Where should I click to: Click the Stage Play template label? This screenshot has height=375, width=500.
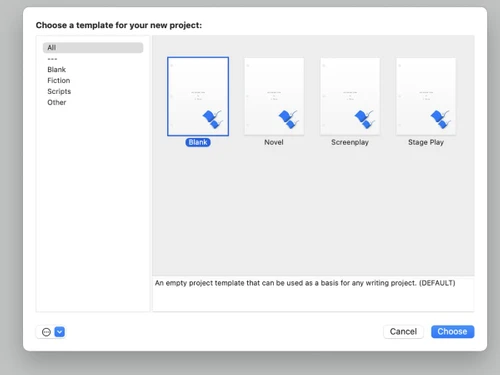click(x=426, y=142)
